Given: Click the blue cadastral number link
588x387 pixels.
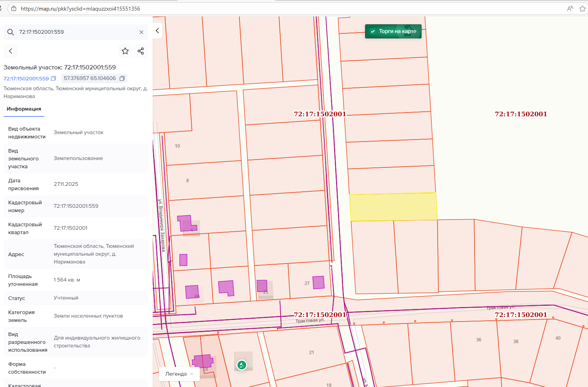Looking at the screenshot, I should point(26,78).
